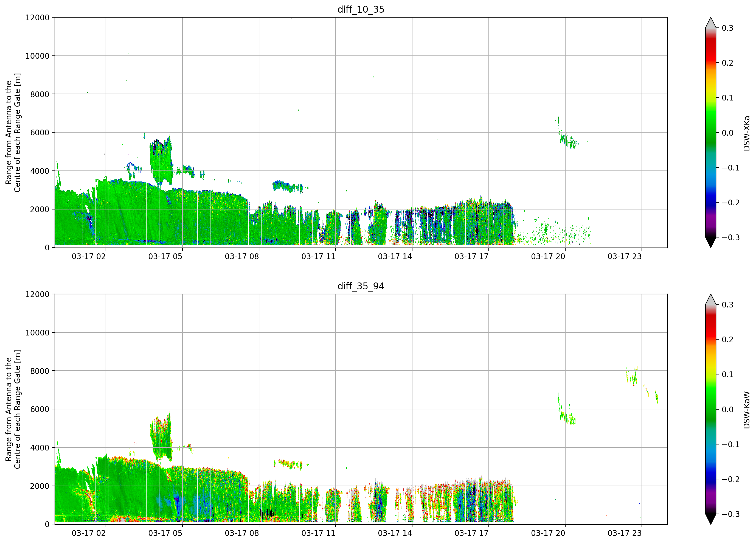This screenshot has height=543, width=756.
Task: Click the DSW-XKa color gradient bar
Action: pyautogui.click(x=711, y=132)
